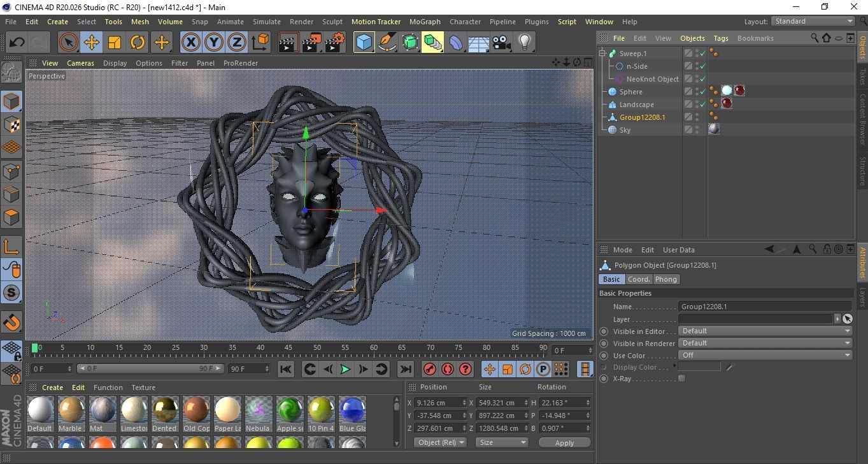Toggle the X-Ray checkbox
The height and width of the screenshot is (464, 868).
[682, 379]
